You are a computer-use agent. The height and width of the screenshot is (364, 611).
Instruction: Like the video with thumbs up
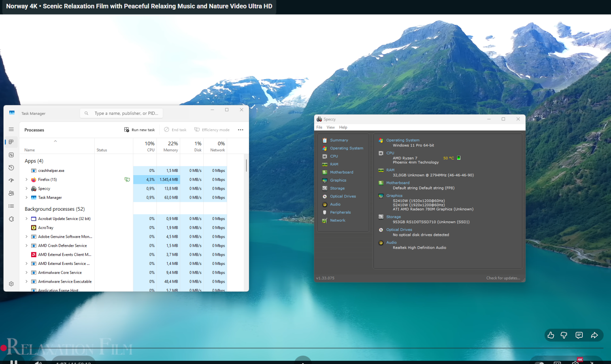551,335
